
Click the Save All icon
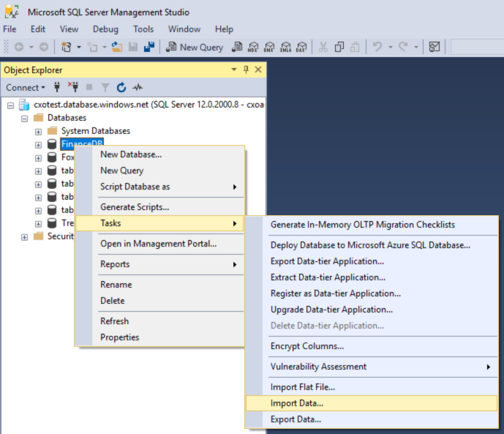click(x=149, y=48)
